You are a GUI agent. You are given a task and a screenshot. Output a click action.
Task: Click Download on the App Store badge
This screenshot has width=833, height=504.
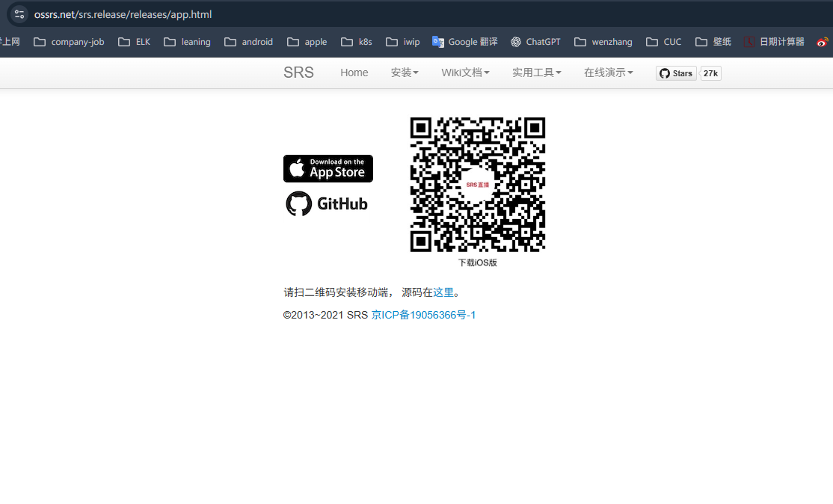click(328, 168)
